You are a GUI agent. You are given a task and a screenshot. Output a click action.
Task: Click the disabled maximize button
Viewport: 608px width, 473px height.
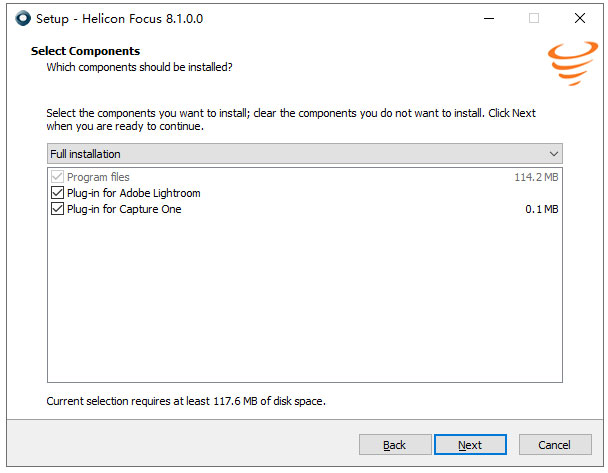(534, 18)
